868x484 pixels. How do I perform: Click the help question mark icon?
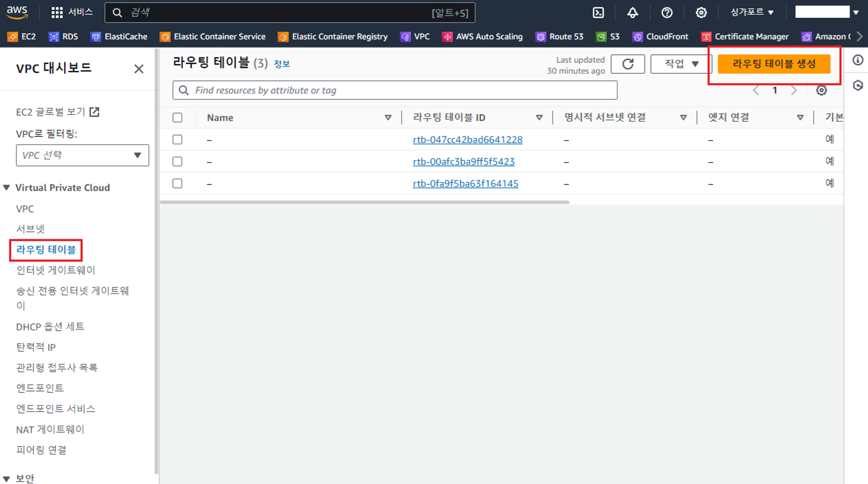(667, 13)
